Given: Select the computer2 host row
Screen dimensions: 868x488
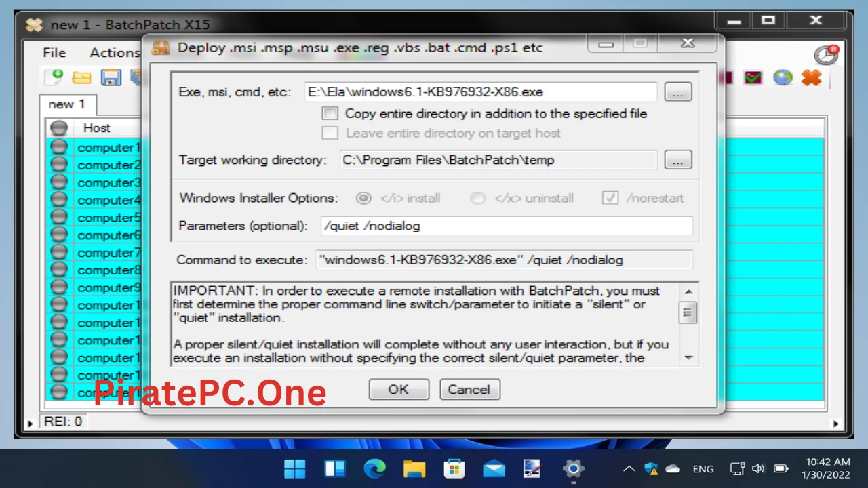Looking at the screenshot, I should (108, 165).
